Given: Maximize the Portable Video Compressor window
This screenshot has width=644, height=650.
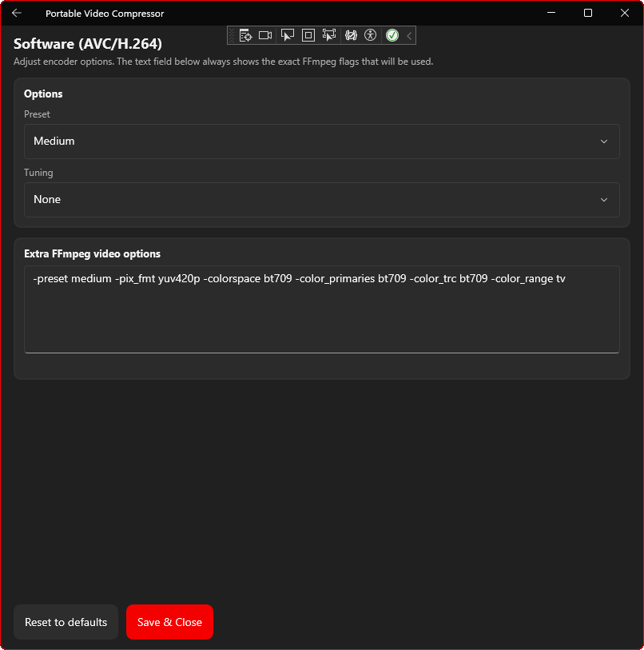Looking at the screenshot, I should coord(587,13).
